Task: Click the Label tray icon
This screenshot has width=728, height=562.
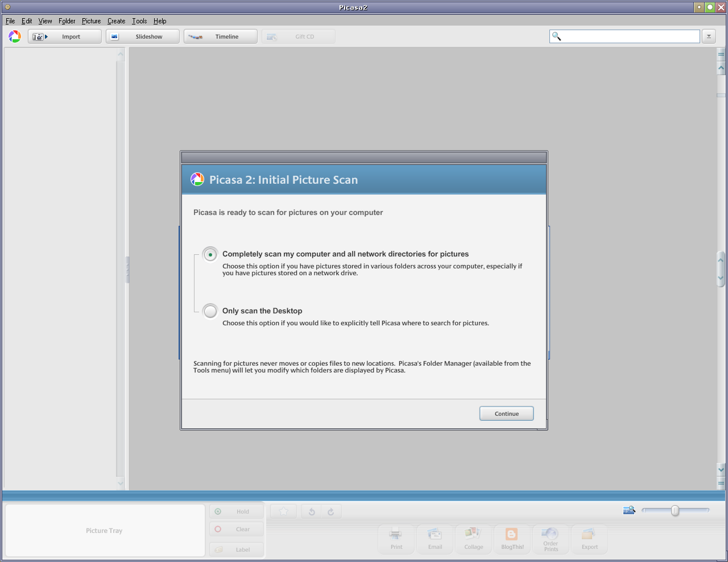Action: coord(218,549)
